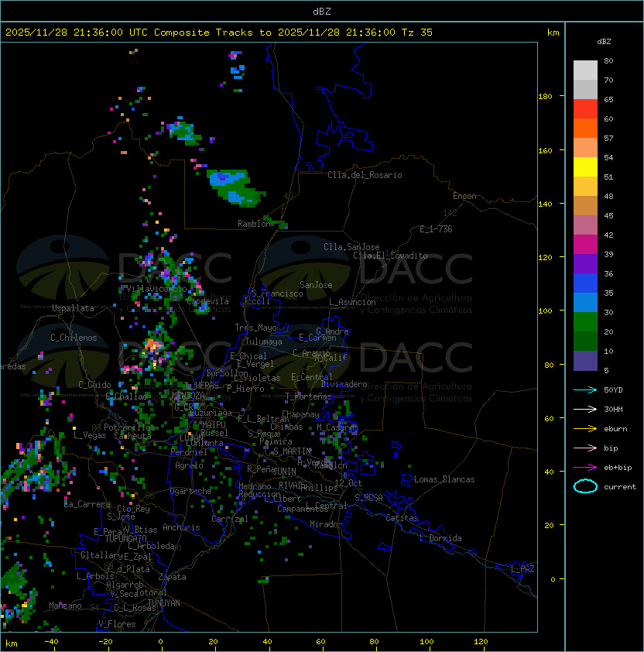Click the 'C_Guido' map label
The image size is (644, 652).
94,385
